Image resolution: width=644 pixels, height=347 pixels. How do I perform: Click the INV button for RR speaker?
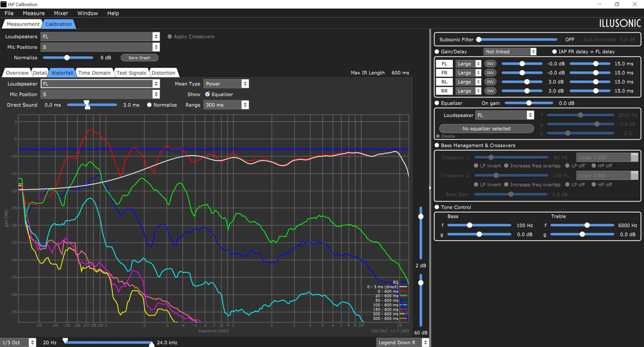tap(490, 91)
